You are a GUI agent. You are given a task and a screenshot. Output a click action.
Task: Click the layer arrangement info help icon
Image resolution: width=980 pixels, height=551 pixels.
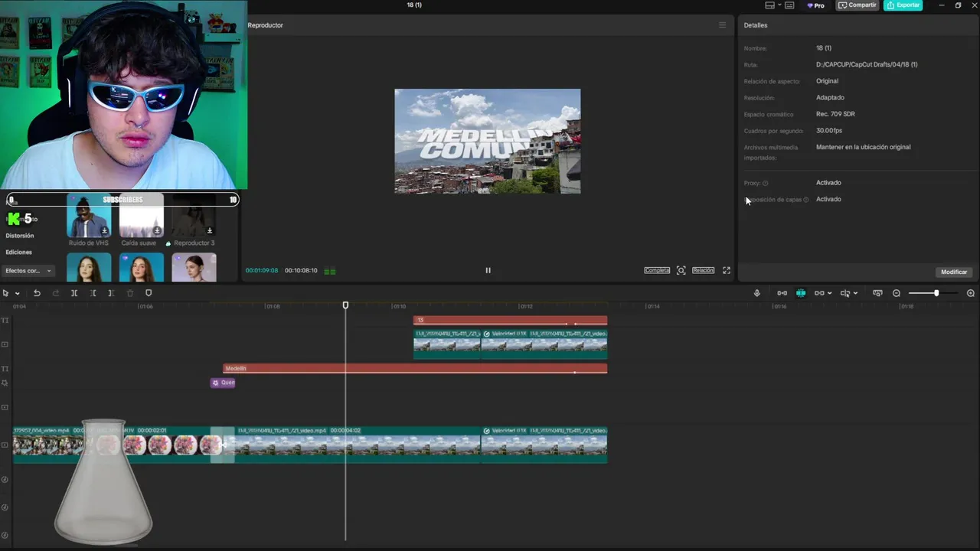(806, 200)
